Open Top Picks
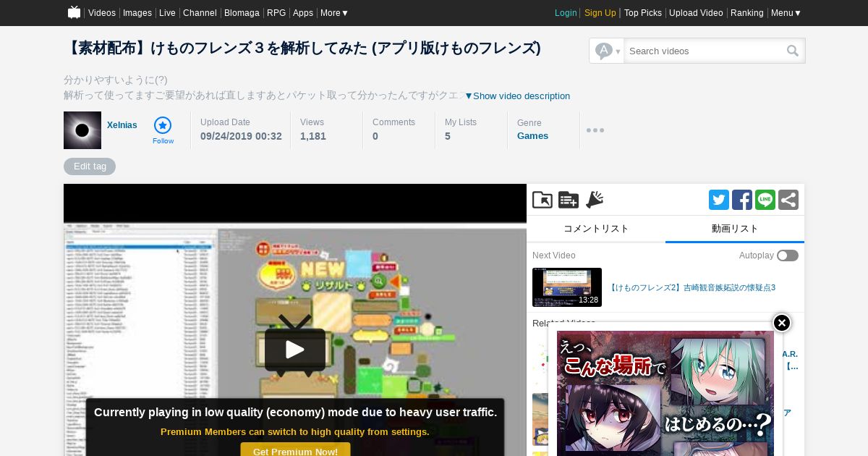868x456 pixels. [x=643, y=13]
